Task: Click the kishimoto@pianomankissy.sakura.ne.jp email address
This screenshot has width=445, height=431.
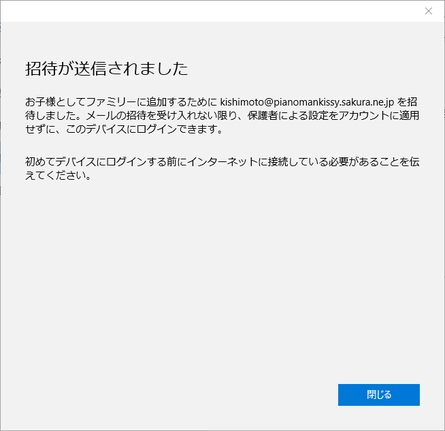Action: (x=307, y=102)
